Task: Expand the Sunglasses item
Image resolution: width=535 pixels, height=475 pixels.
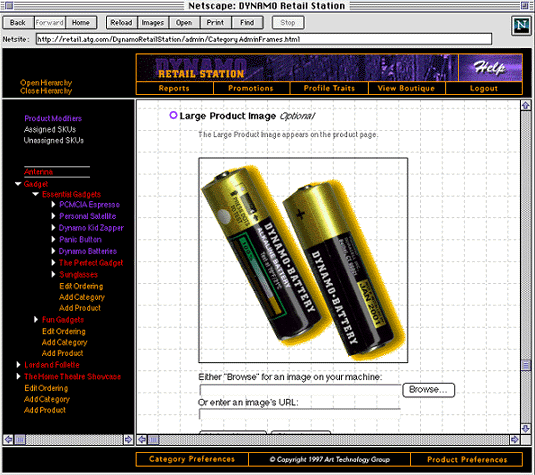Action: coord(53,274)
